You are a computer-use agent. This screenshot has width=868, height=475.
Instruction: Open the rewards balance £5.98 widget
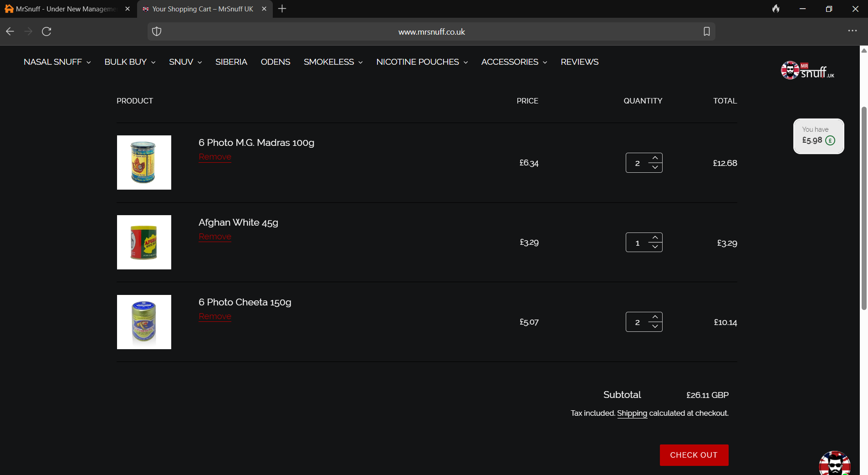pos(818,136)
